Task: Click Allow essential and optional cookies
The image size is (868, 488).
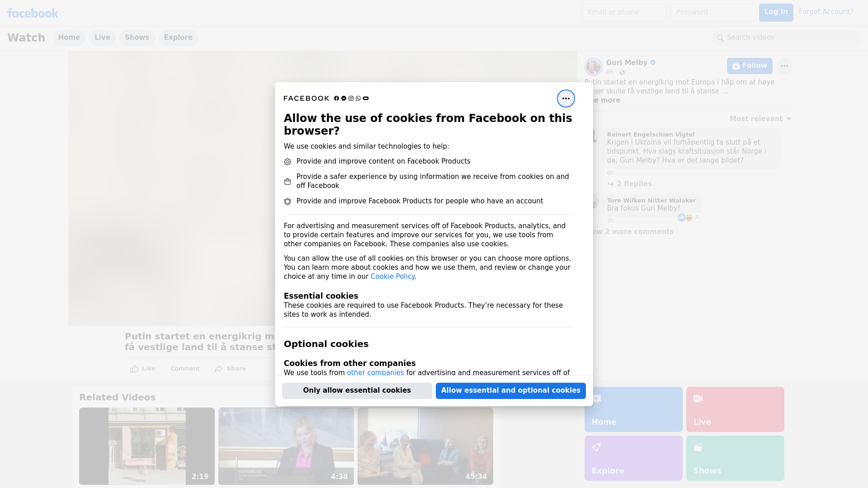Action: tap(510, 390)
